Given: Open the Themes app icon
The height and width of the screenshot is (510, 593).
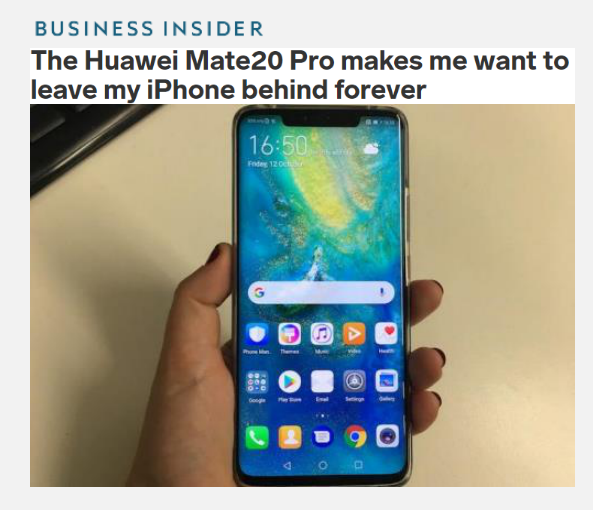Looking at the screenshot, I should pos(290,334).
